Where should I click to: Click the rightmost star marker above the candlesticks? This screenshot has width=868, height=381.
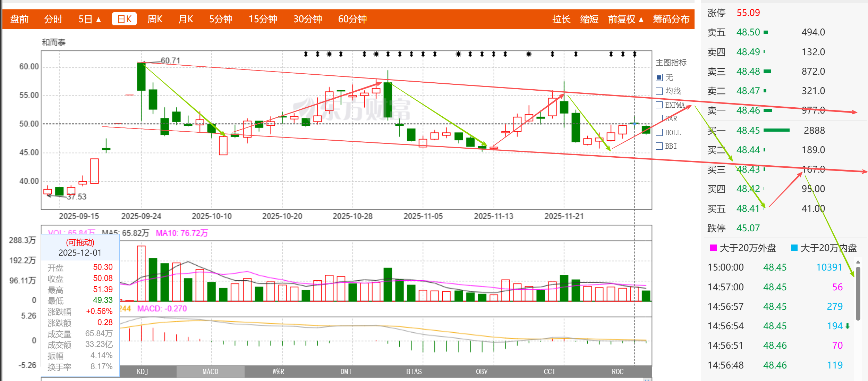point(529,54)
